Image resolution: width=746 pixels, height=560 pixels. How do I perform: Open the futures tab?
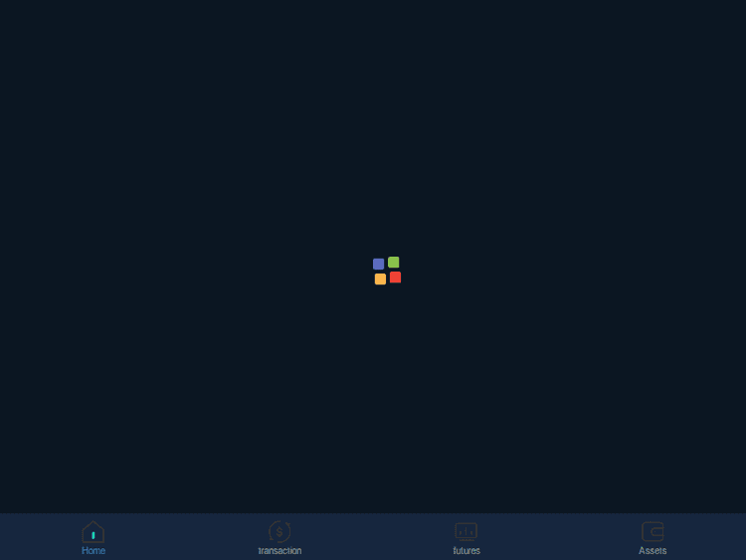pos(466,538)
